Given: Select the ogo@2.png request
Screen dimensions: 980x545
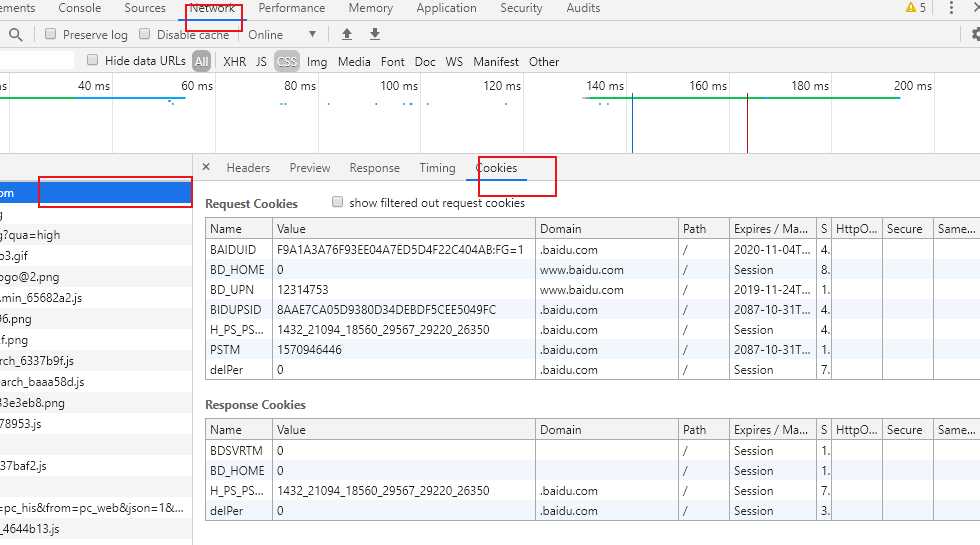Looking at the screenshot, I should pyautogui.click(x=96, y=277).
